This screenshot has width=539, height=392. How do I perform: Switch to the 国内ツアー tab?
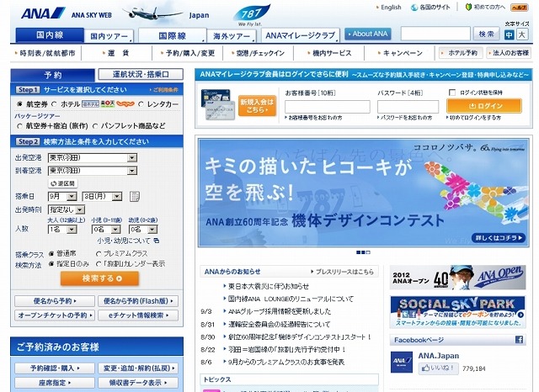tap(109, 36)
